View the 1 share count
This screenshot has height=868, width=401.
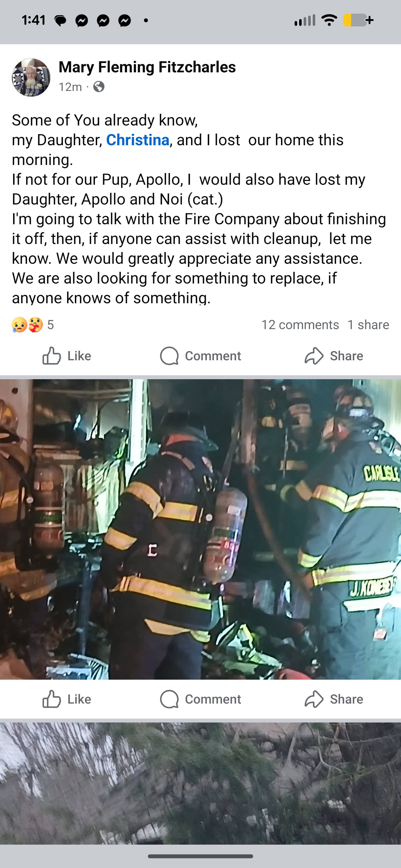click(368, 325)
